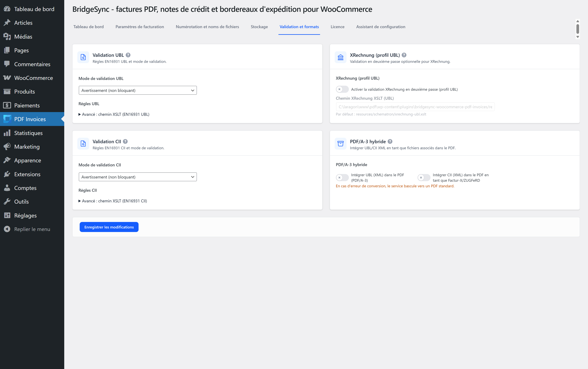The width and height of the screenshot is (588, 369).
Task: Click help icon next to Validation CII
Action: pos(125,141)
